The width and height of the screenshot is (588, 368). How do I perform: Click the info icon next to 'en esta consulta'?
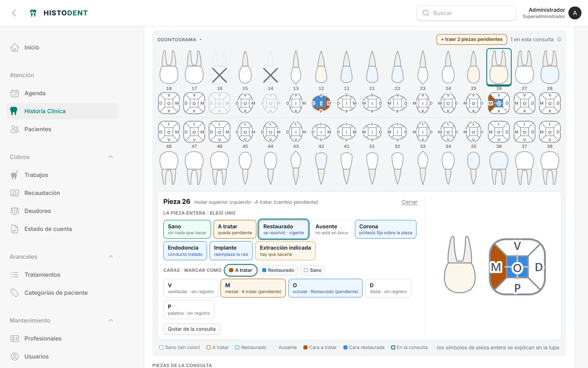coord(559,40)
